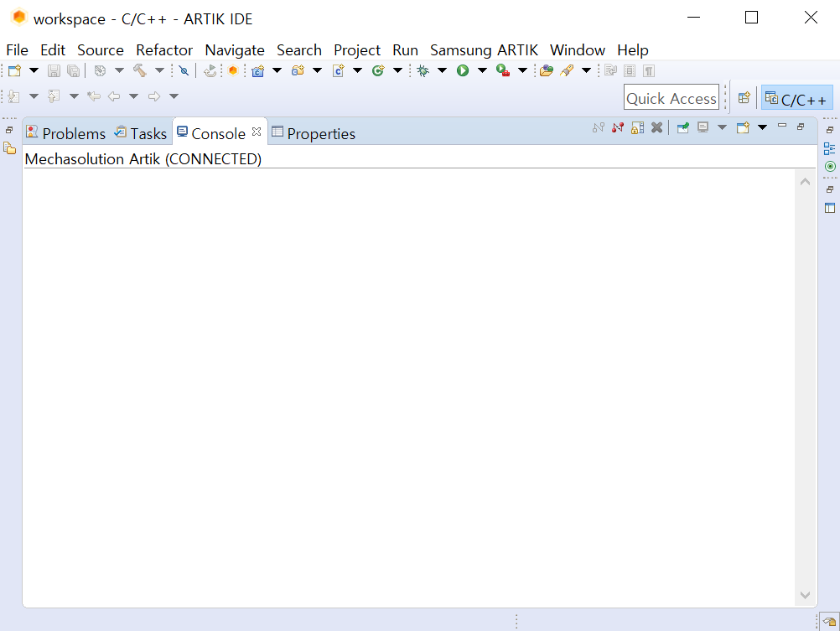Toggle Scroll Lock in the Console toolbar

(637, 127)
